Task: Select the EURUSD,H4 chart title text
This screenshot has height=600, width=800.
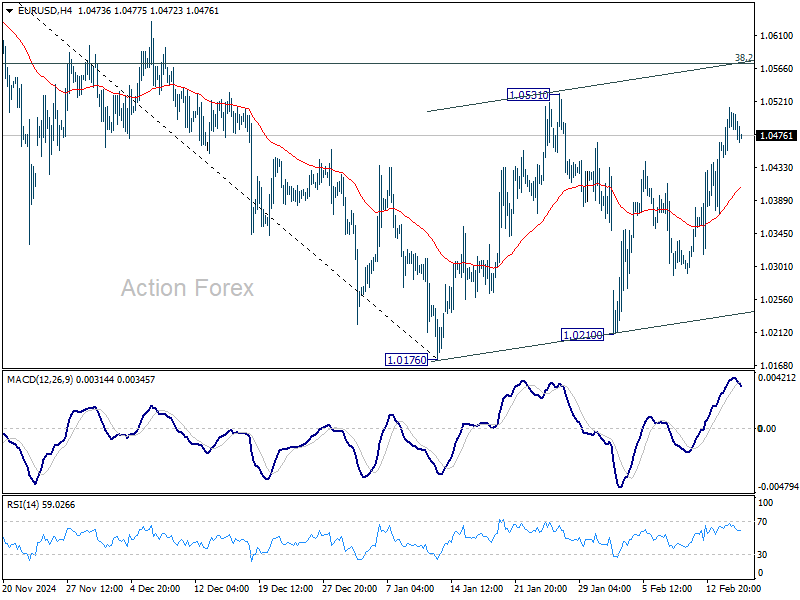Action: coord(45,11)
